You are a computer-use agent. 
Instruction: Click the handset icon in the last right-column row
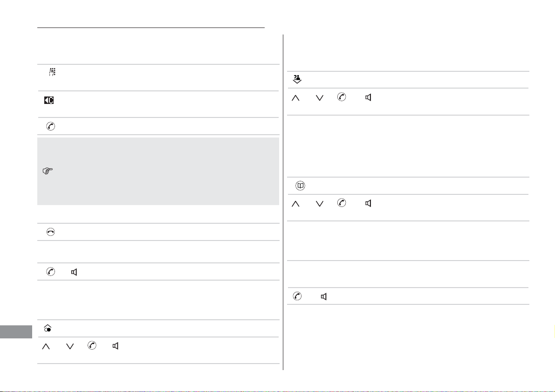297,296
